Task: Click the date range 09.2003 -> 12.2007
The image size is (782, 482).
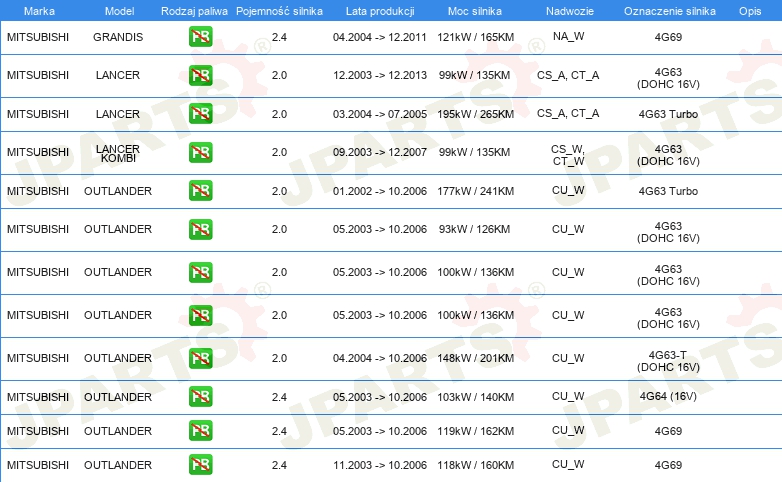Action: coord(380,152)
